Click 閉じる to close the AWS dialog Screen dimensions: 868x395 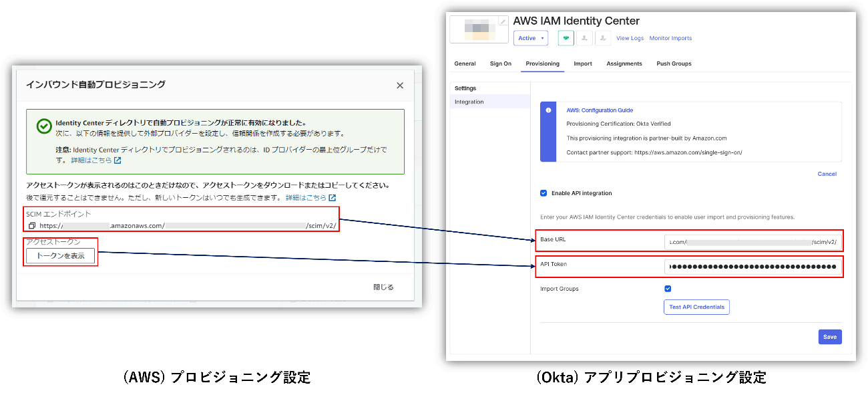(x=383, y=287)
